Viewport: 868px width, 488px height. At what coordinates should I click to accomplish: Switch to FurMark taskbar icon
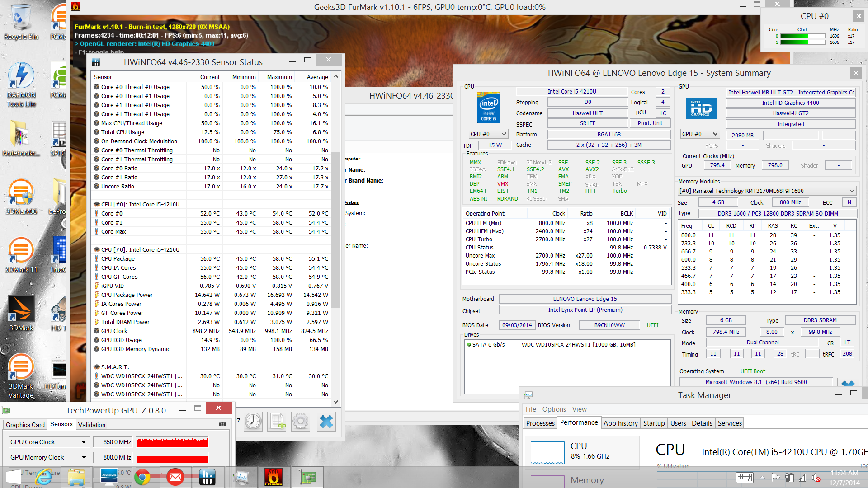[x=273, y=477]
